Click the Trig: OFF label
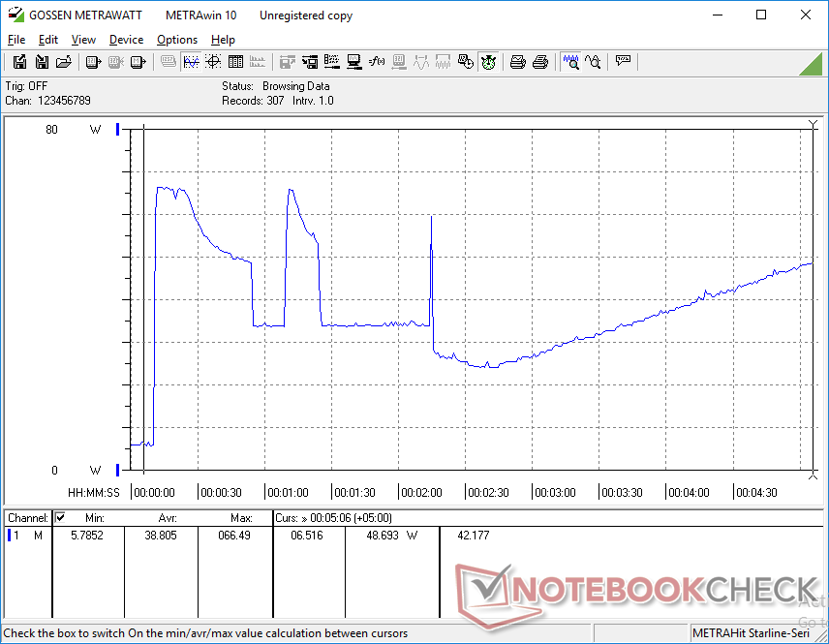This screenshot has width=829, height=644. point(26,85)
